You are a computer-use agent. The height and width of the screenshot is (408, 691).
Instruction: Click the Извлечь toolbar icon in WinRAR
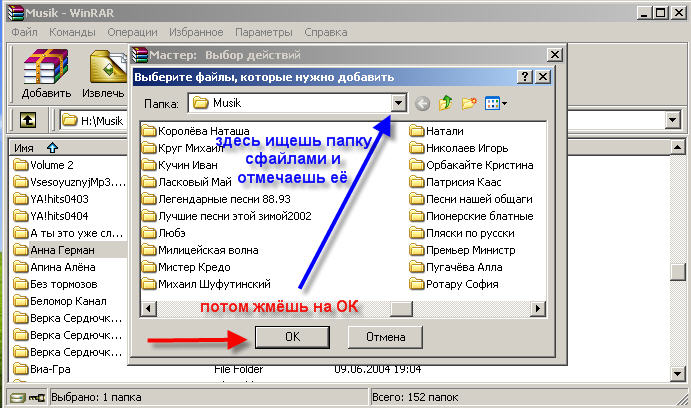coord(104,74)
